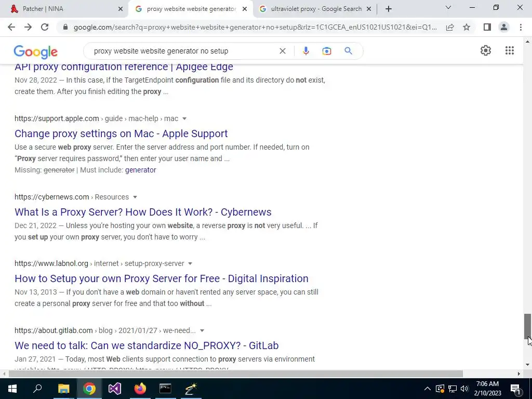This screenshot has width=532, height=399.
Task: Share this page icon in address bar
Action: (x=450, y=27)
